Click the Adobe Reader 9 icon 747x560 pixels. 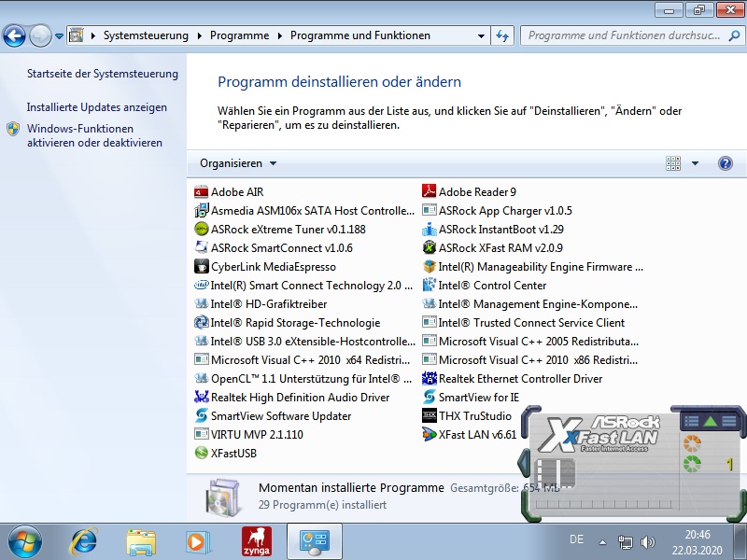[x=429, y=191]
